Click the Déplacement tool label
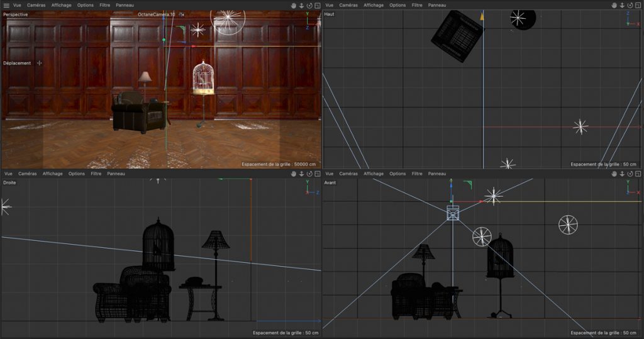The image size is (644, 339). pos(17,63)
